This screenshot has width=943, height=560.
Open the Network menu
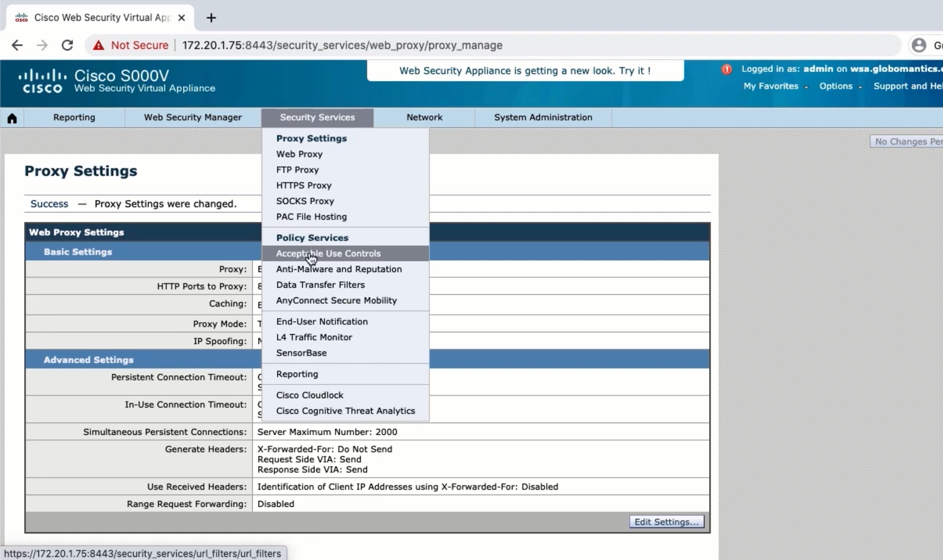pos(425,118)
